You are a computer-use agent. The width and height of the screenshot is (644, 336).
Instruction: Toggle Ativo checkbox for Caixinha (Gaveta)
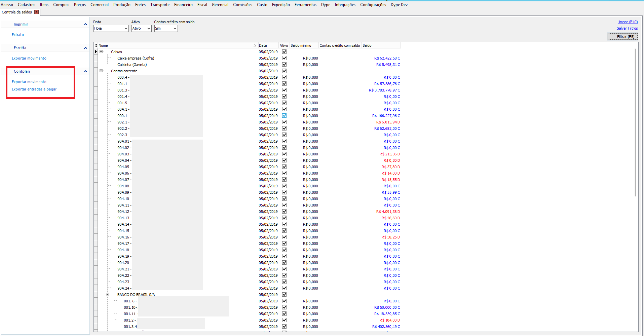tap(284, 65)
